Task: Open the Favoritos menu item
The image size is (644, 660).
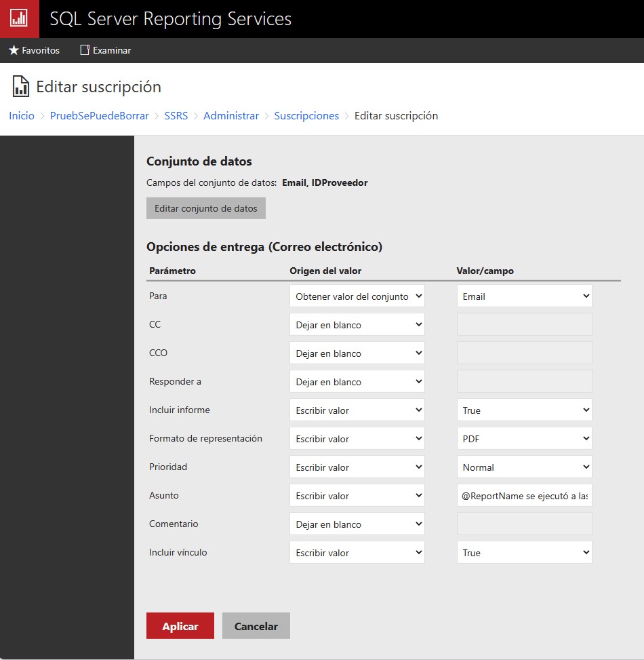Action: (x=34, y=50)
